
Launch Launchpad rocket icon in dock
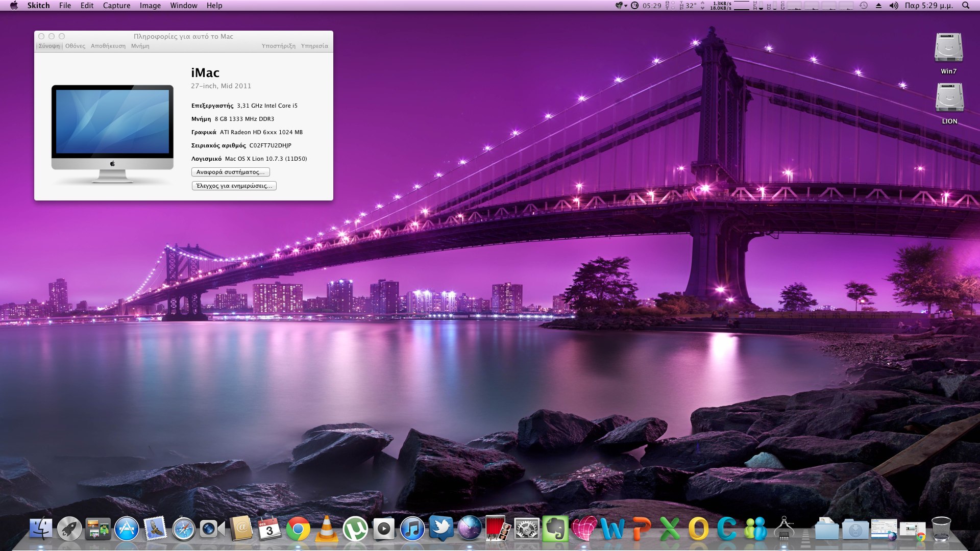[69, 529]
